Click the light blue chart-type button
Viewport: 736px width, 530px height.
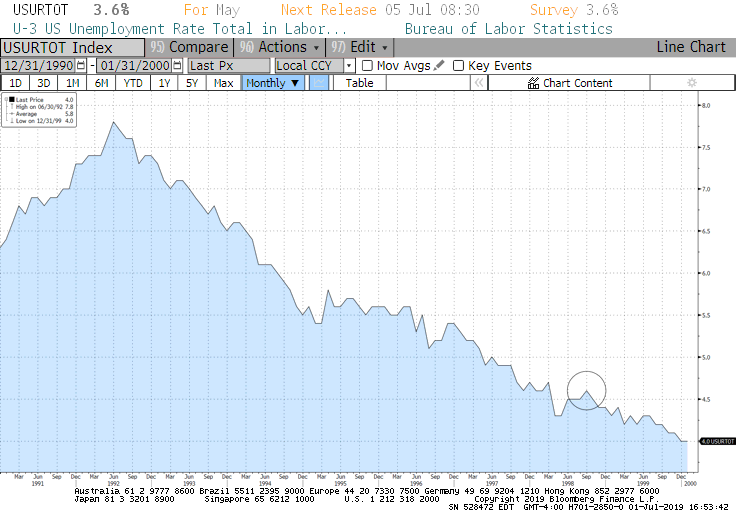point(319,83)
